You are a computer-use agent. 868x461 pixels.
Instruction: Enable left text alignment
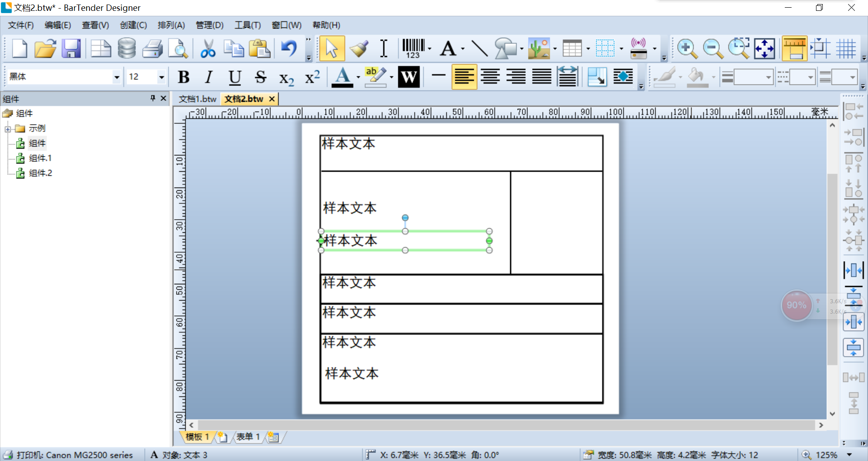[464, 77]
